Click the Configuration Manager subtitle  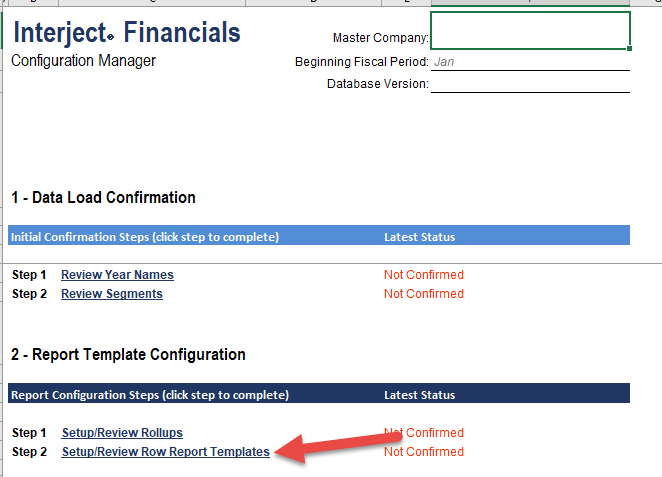[84, 61]
